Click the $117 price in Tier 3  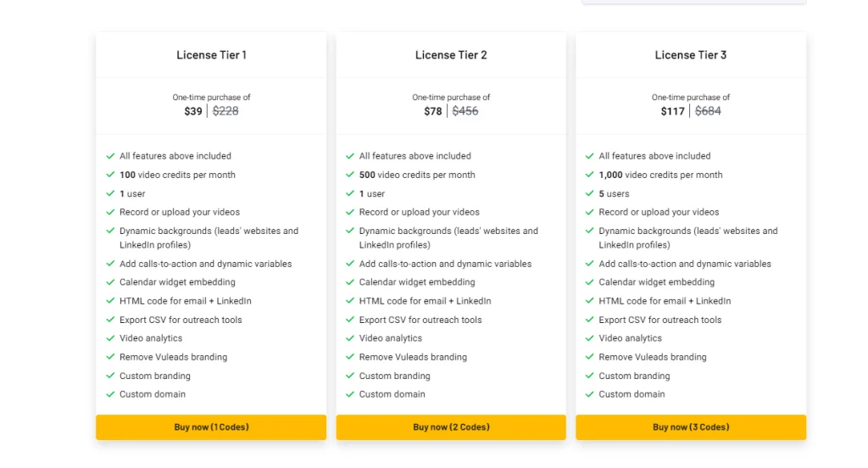click(x=673, y=111)
